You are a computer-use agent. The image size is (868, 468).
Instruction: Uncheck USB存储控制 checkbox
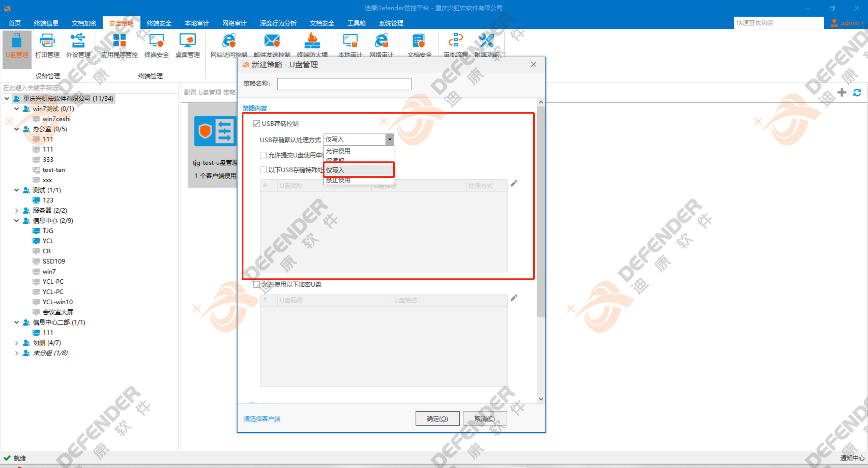click(257, 124)
